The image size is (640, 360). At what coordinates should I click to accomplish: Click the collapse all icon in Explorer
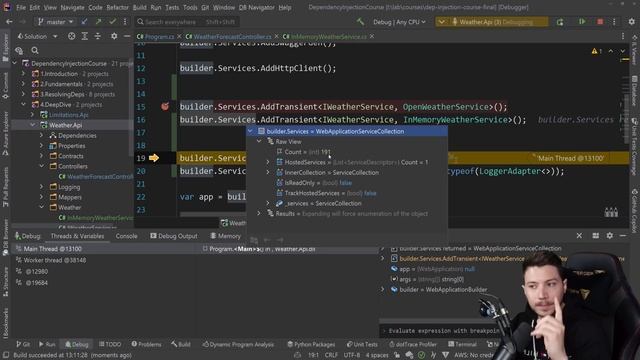point(98,36)
